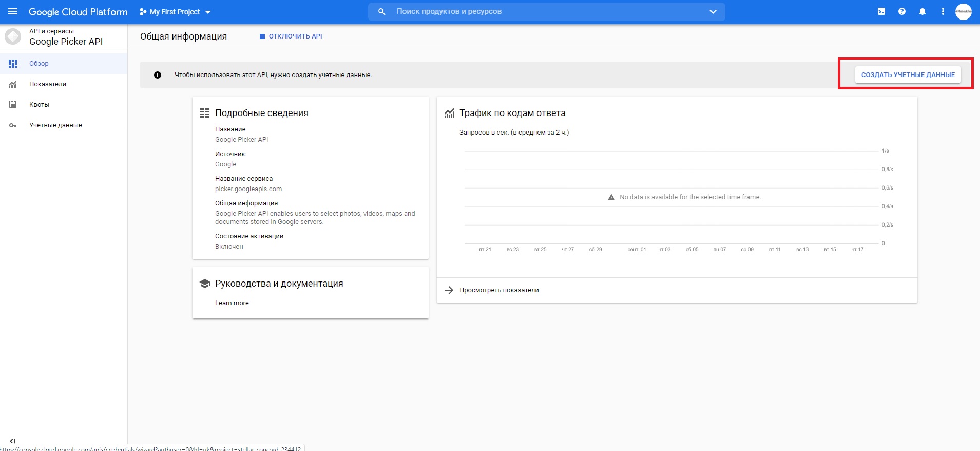Click the project selector dots icon

[x=143, y=12]
